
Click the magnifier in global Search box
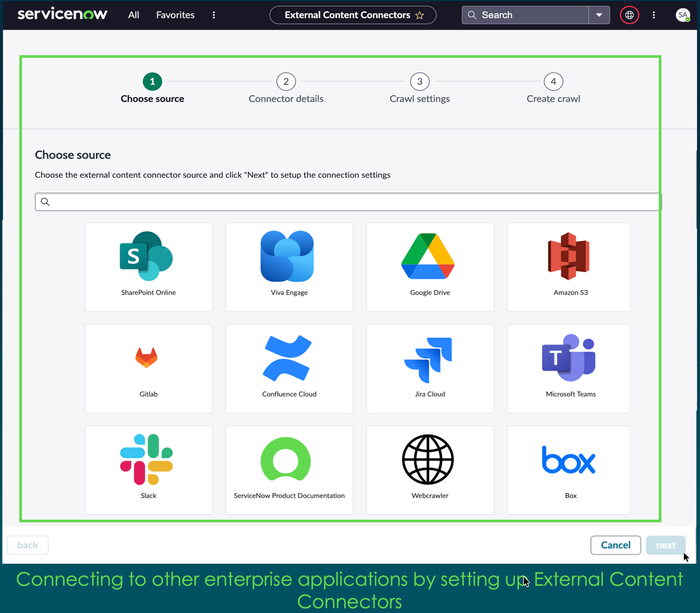(x=472, y=15)
